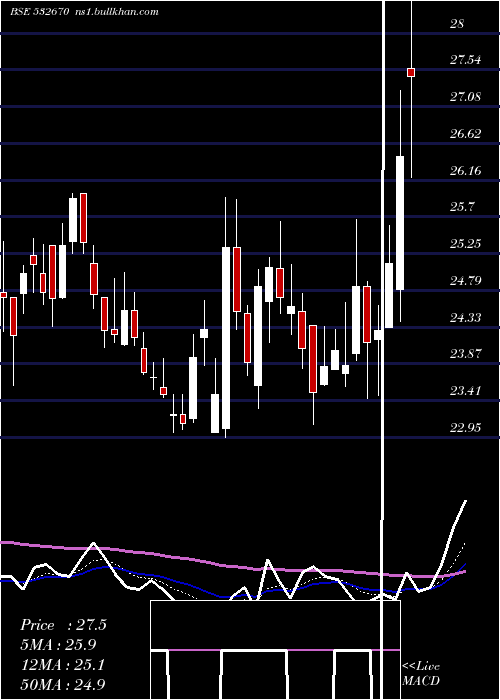Click the ns1.bullkhan.com watermark text
This screenshot has width=500, height=700.
pos(116,12)
